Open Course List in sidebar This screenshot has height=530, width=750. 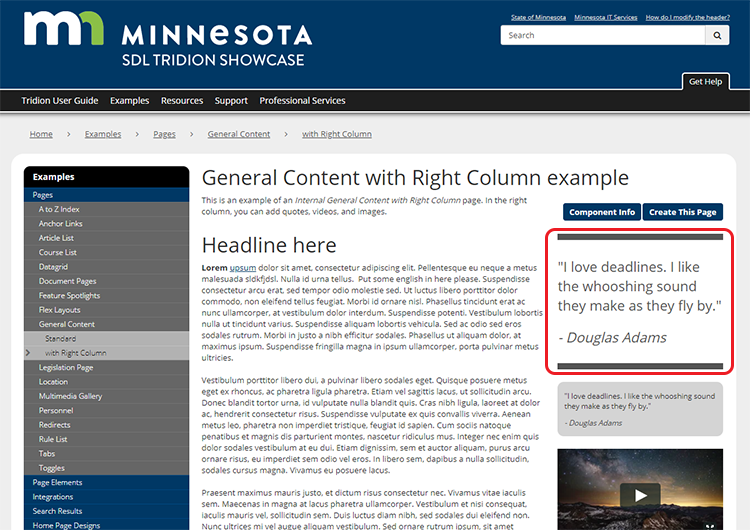(x=107, y=252)
